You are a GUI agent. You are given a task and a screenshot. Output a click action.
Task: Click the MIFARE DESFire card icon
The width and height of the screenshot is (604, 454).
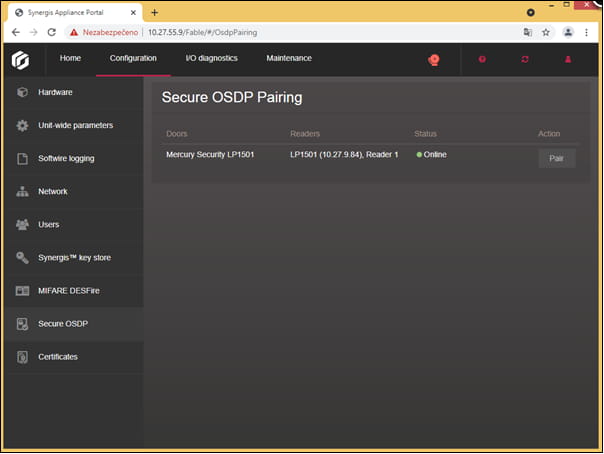(x=22, y=291)
